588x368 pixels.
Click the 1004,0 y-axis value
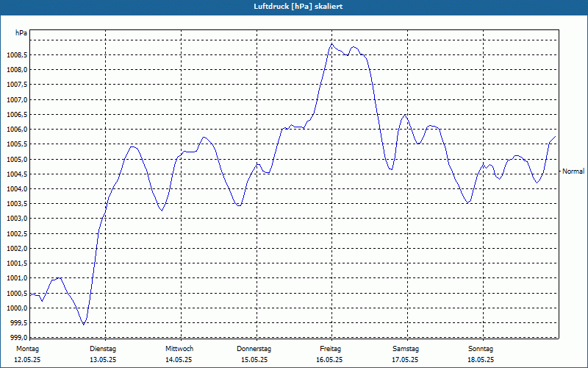(x=17, y=189)
